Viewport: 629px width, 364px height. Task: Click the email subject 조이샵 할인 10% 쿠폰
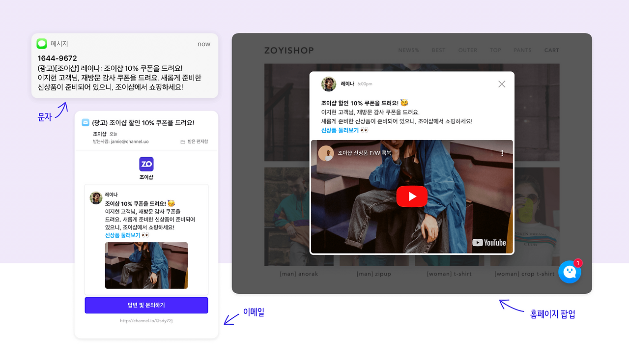[x=143, y=123]
